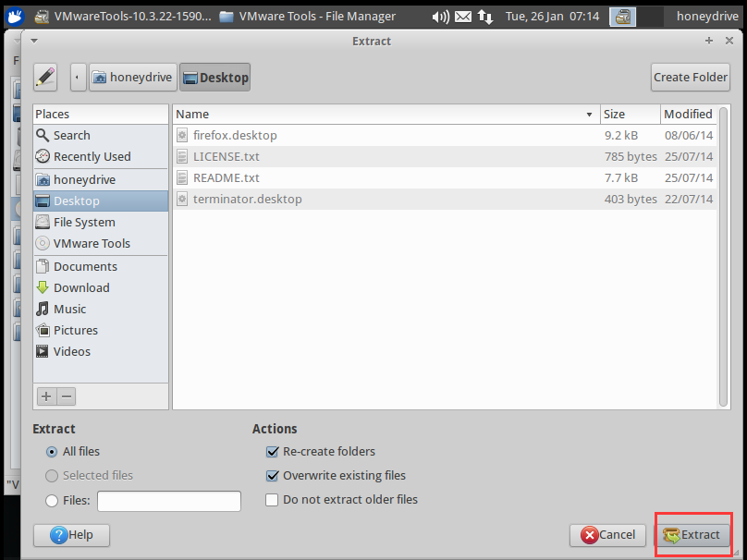Click the path back arrow button
The image size is (747, 560).
[79, 77]
